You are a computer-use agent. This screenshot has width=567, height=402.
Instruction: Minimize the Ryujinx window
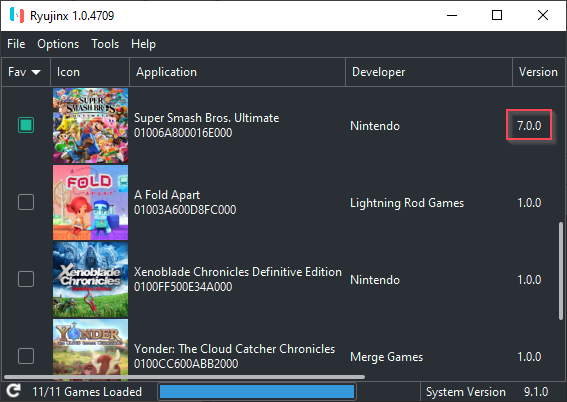(452, 15)
